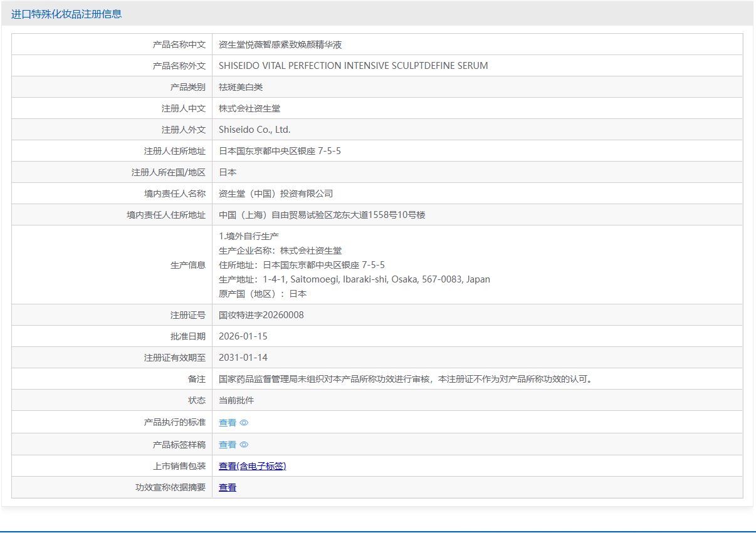756x533 pixels.
Task: Click the label 状态
Action: 197,400
